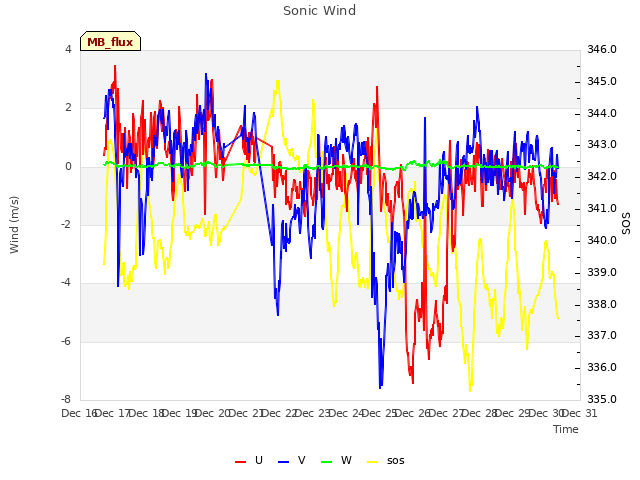This screenshot has width=640, height=480.
Task: Click the Wind (m/s) axis label
Action: [x=14, y=225]
